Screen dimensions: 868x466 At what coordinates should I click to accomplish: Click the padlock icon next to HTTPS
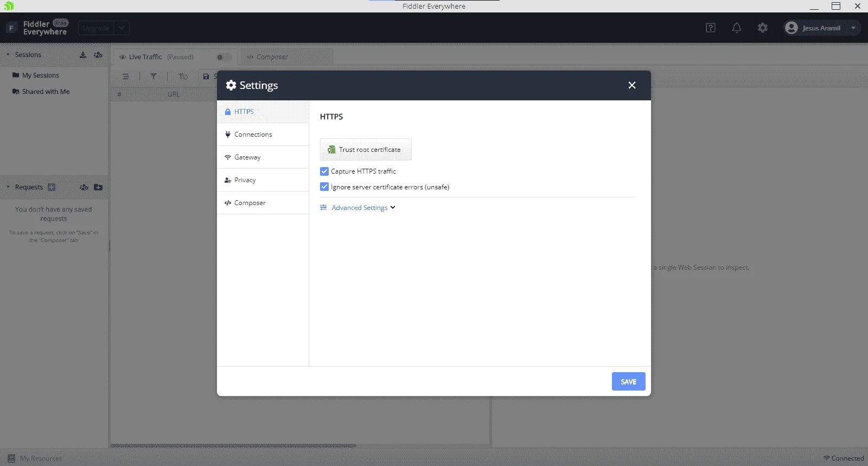point(228,112)
